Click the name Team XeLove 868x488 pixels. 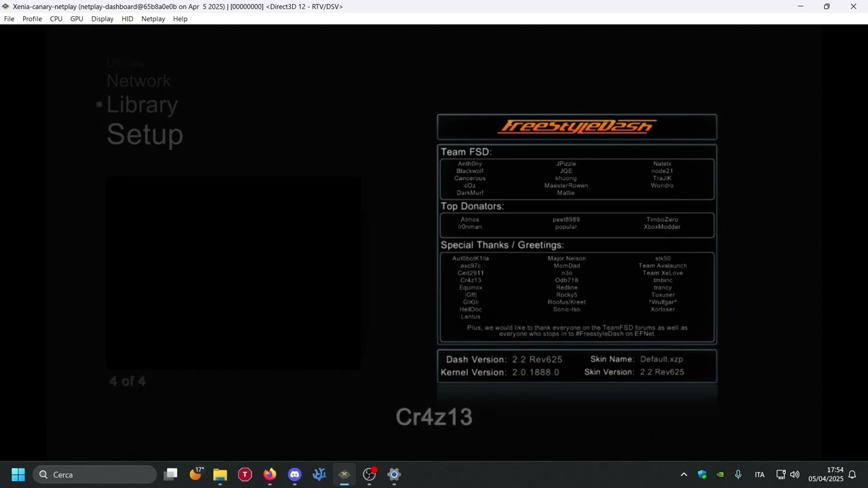click(x=663, y=273)
